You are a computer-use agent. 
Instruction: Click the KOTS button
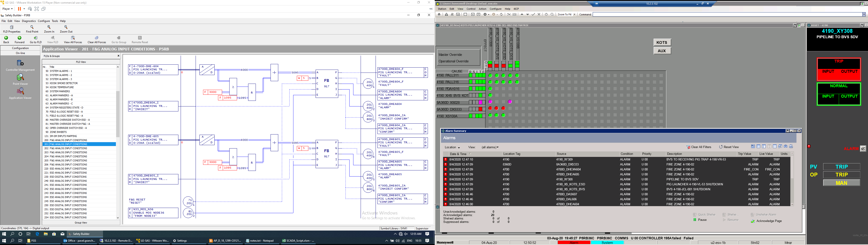coord(662,42)
